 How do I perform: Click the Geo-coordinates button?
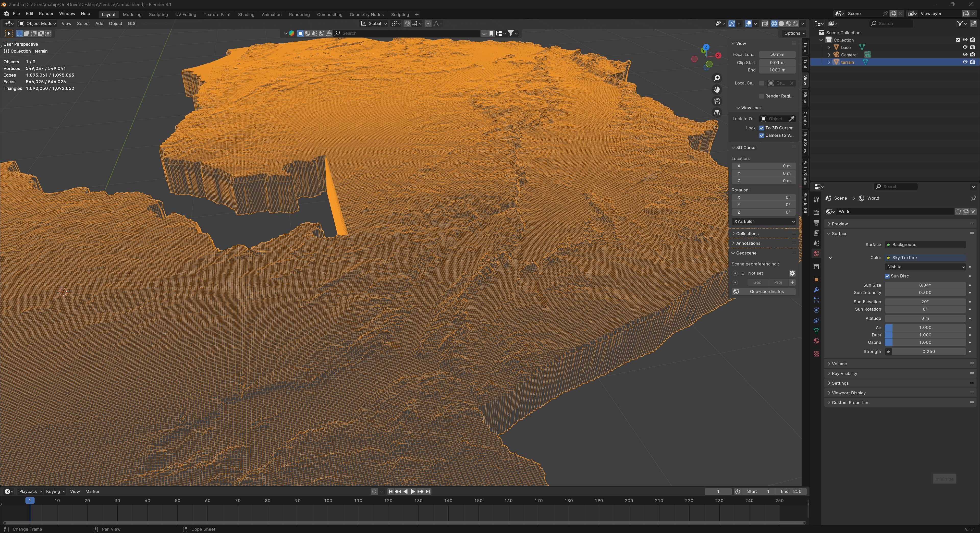tap(766, 292)
